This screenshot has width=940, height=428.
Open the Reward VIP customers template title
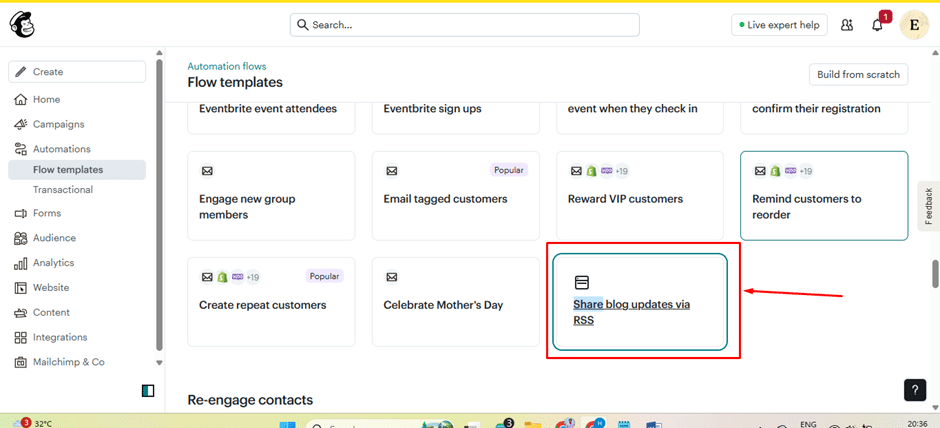(625, 199)
